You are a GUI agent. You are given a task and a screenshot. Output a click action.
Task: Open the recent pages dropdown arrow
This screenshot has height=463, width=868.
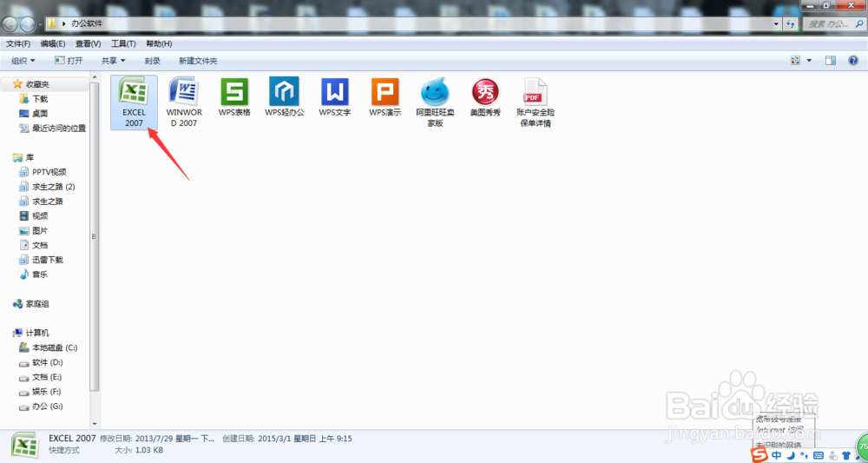pyautogui.click(x=40, y=24)
